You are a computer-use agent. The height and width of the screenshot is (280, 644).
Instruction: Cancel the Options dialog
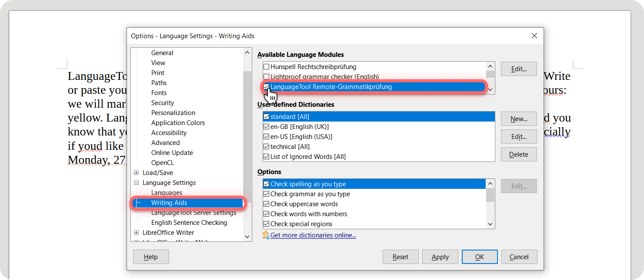click(x=519, y=257)
